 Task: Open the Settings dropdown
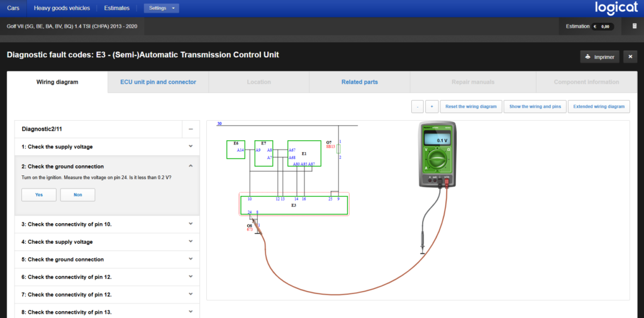[x=162, y=8]
